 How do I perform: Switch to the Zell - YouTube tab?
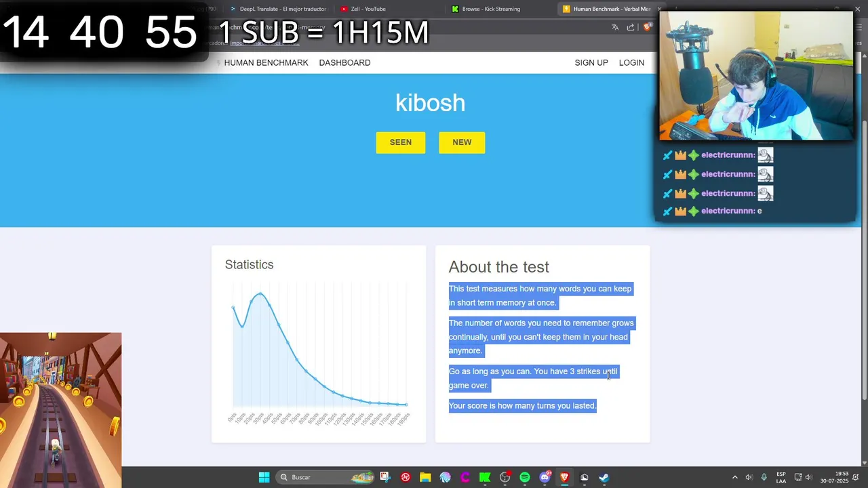[x=388, y=9]
